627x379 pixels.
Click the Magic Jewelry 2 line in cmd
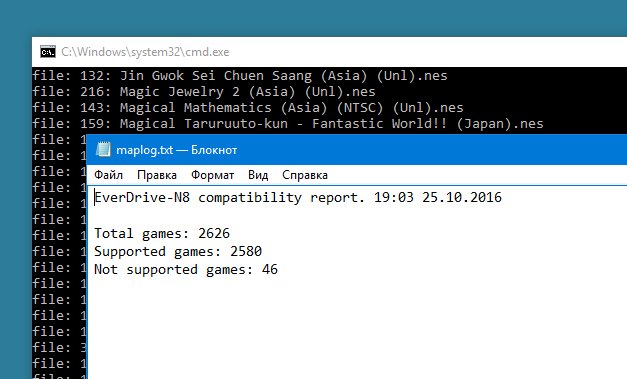click(204, 92)
